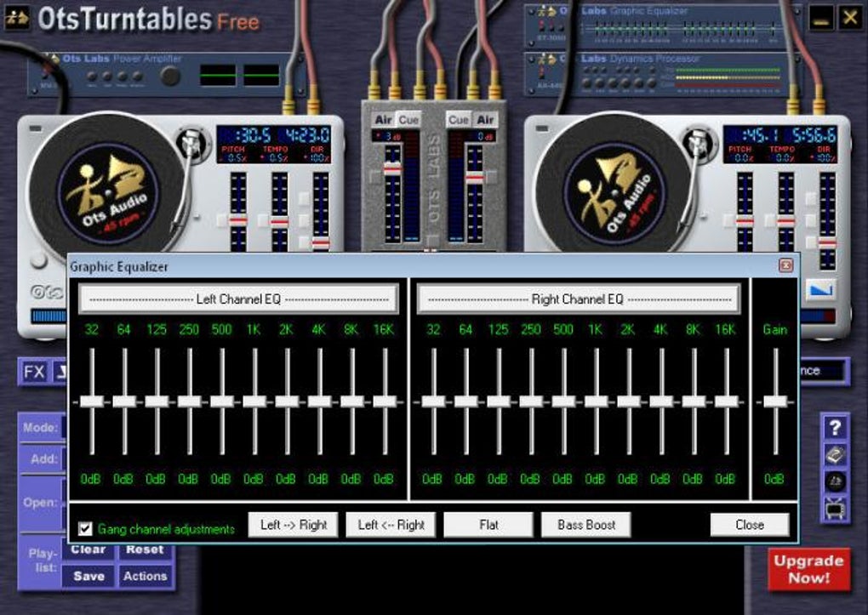
Task: Click the left channel 4K slider
Action: (319, 401)
